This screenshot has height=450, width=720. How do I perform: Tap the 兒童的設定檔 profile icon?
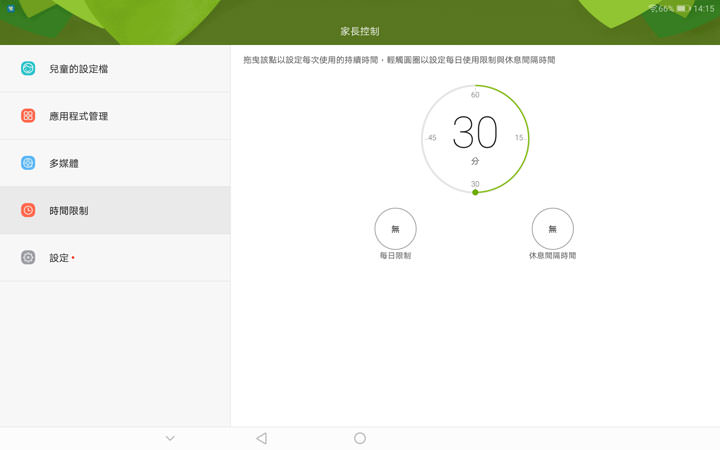28,69
